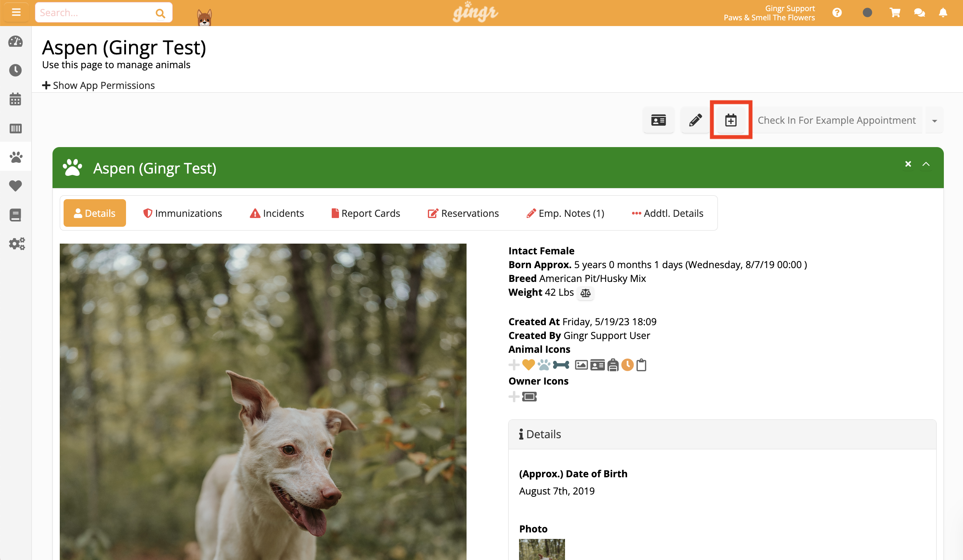Click Check In For Example Appointment
The width and height of the screenshot is (963, 560).
click(837, 120)
